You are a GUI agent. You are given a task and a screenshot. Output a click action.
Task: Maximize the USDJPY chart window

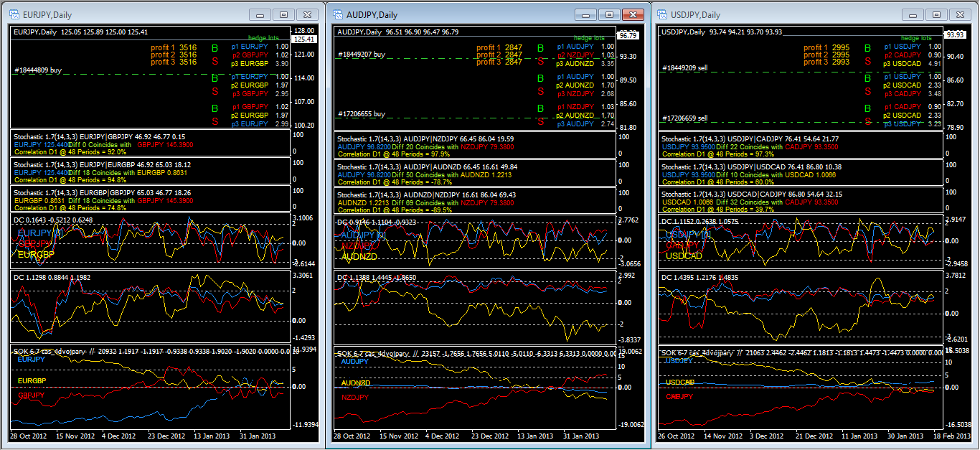click(933, 14)
